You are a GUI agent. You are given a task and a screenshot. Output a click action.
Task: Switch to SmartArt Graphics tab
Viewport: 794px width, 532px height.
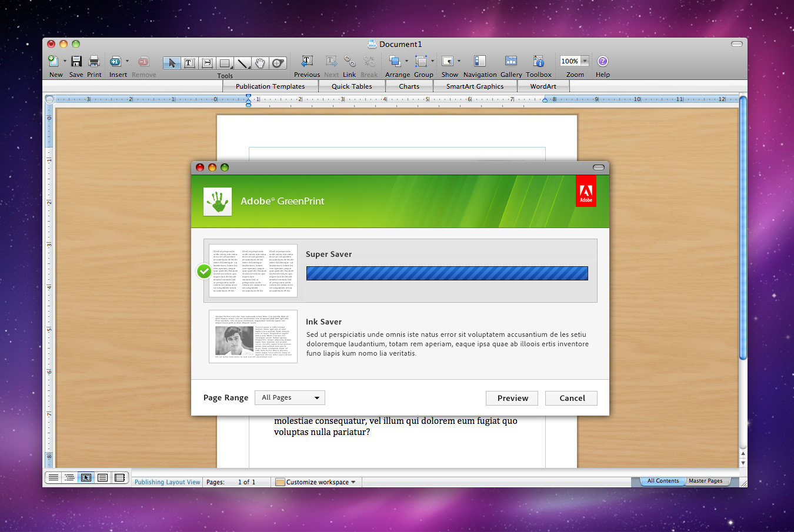click(x=475, y=86)
